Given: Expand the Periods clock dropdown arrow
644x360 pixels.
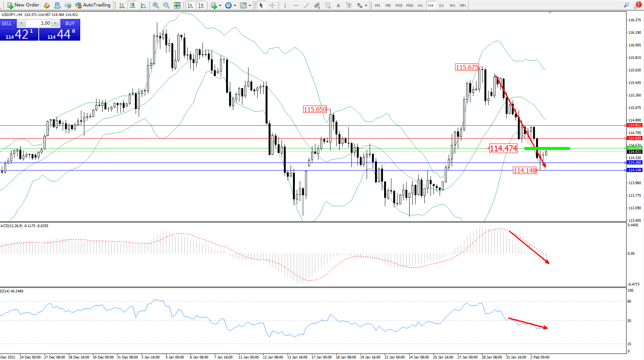Looking at the screenshot, I should [x=235, y=5].
